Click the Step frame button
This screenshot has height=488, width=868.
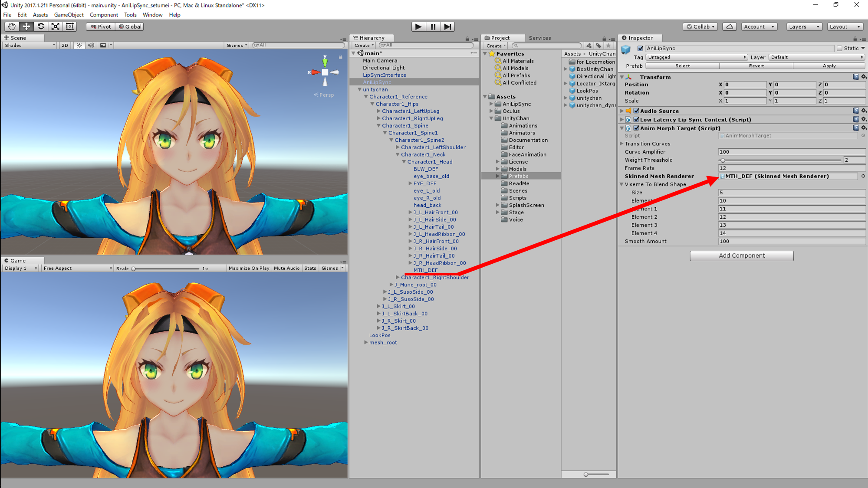pos(447,26)
